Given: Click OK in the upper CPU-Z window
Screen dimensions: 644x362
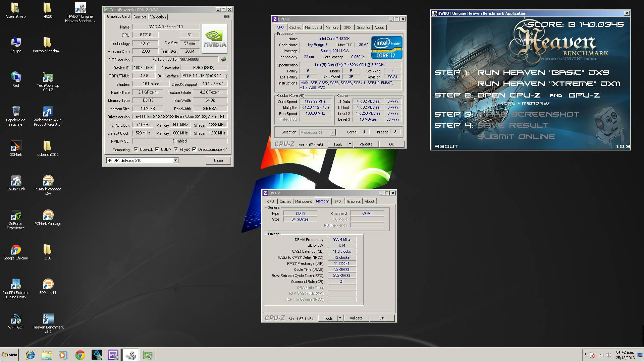Looking at the screenshot, I should (x=391, y=144).
